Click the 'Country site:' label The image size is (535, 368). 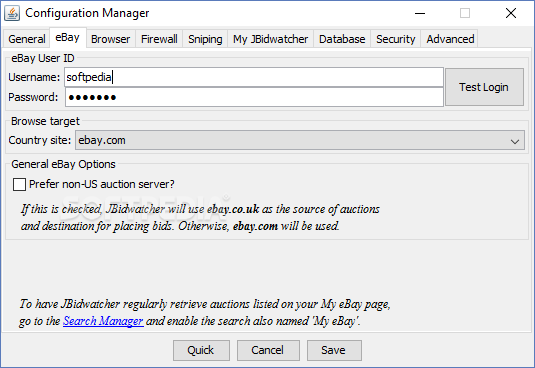(x=40, y=140)
